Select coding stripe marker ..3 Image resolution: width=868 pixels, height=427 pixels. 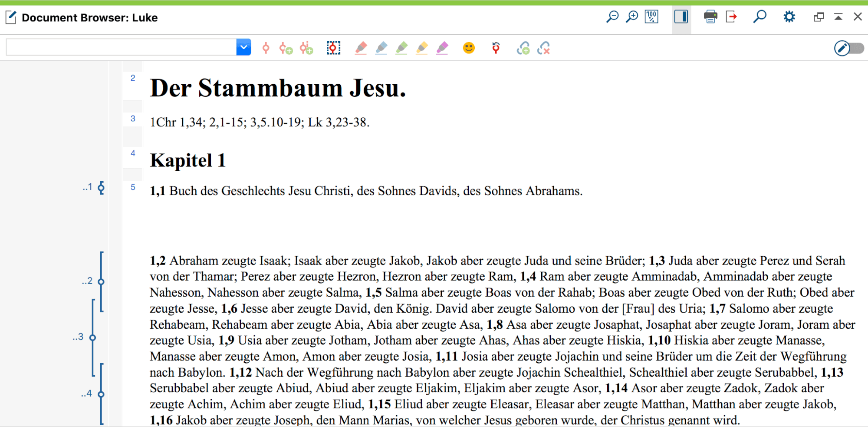pos(92,338)
